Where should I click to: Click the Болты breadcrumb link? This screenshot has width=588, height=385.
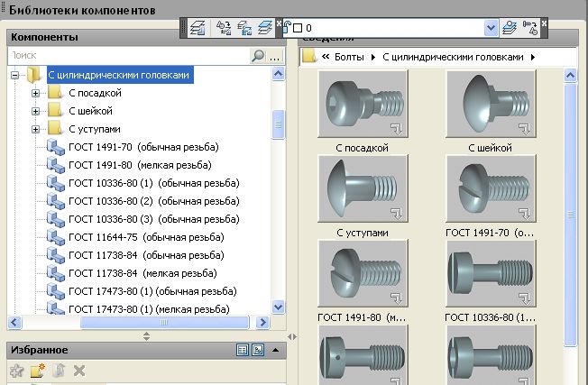point(349,58)
